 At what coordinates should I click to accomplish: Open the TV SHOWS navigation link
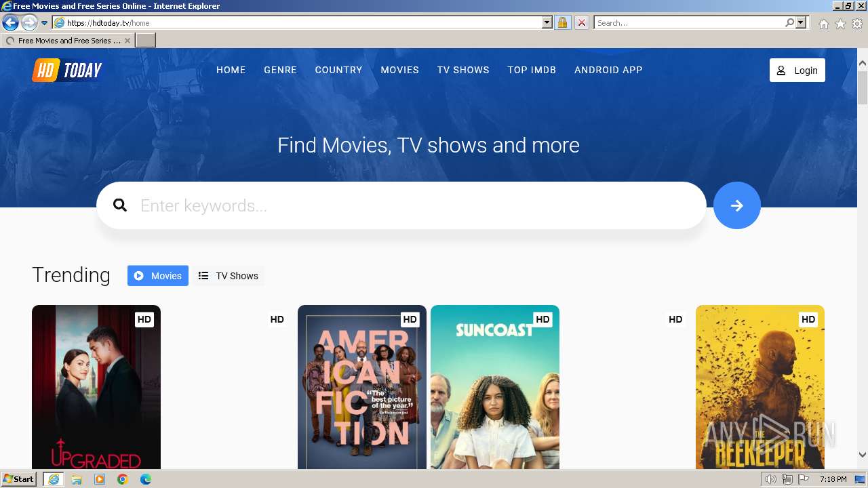463,70
